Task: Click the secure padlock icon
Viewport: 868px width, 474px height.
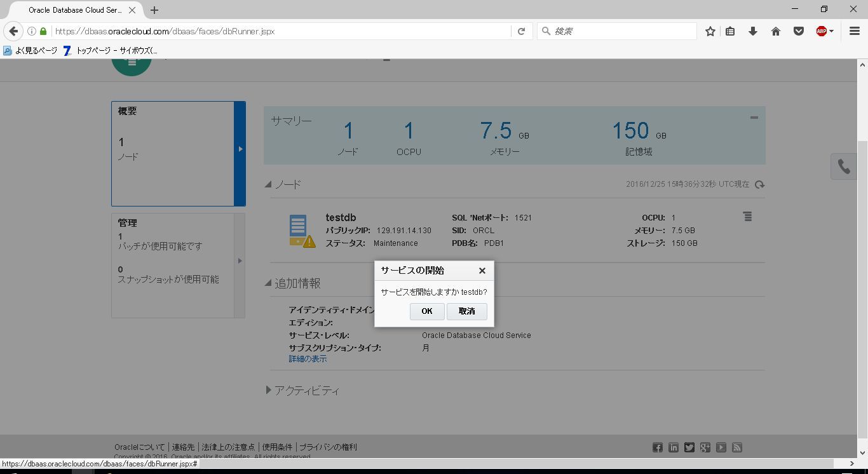Action: [43, 31]
